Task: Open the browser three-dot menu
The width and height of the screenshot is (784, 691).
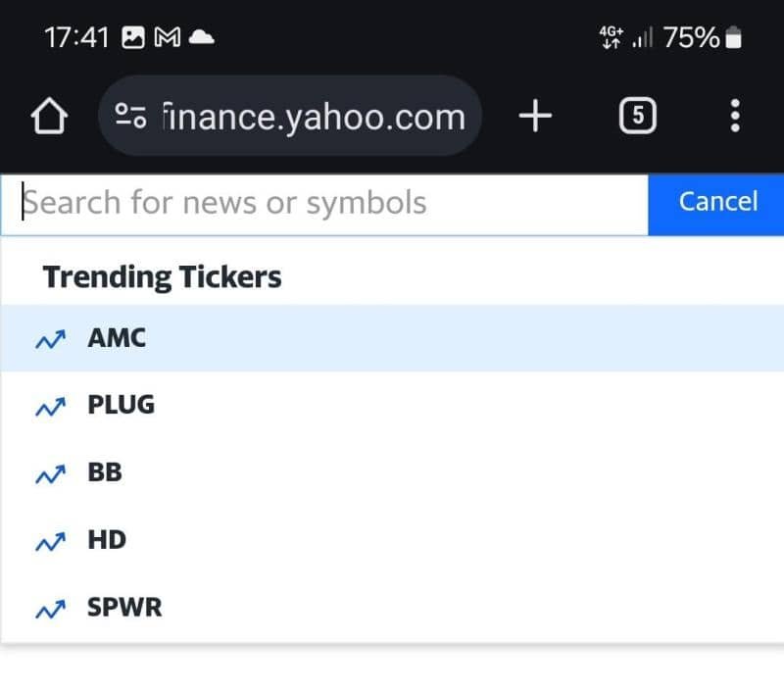Action: (735, 118)
